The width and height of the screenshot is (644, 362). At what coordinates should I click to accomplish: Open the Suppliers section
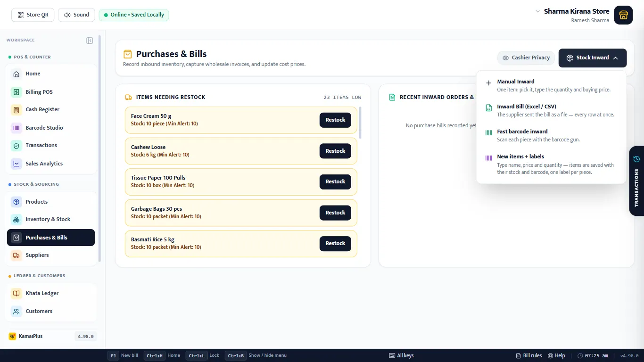[51, 255]
